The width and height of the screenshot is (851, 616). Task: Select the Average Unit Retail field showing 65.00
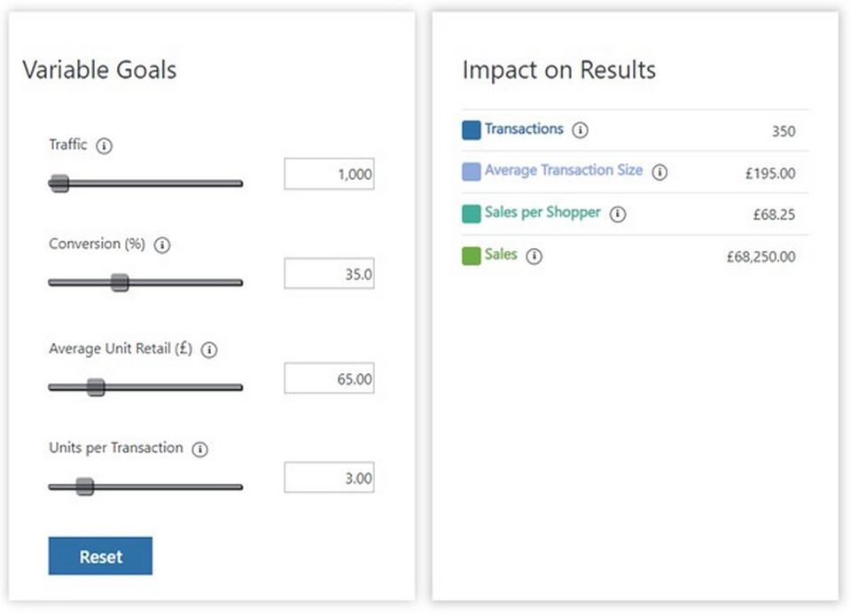click(x=329, y=378)
